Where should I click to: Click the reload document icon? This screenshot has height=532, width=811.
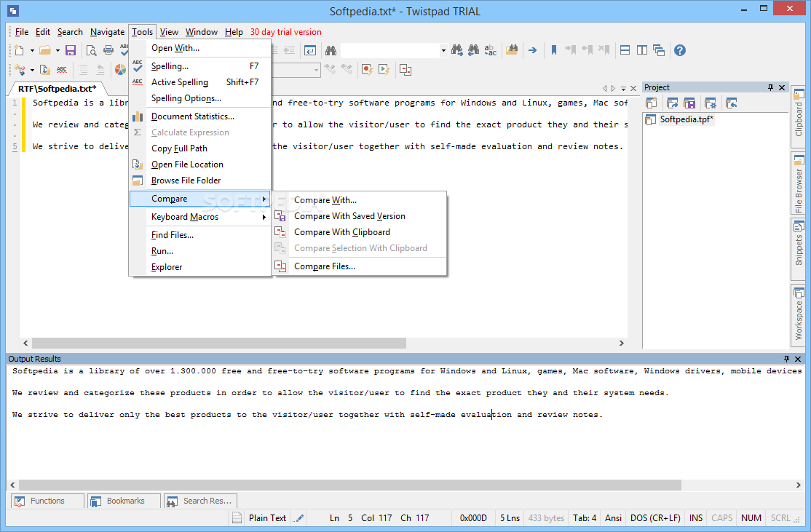click(45, 69)
